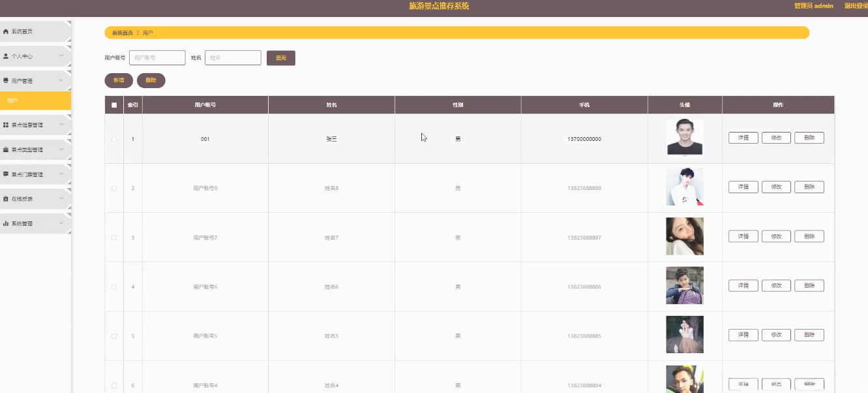Click the icon beside 景点门票管理
The height and width of the screenshot is (393, 868).
click(x=6, y=174)
